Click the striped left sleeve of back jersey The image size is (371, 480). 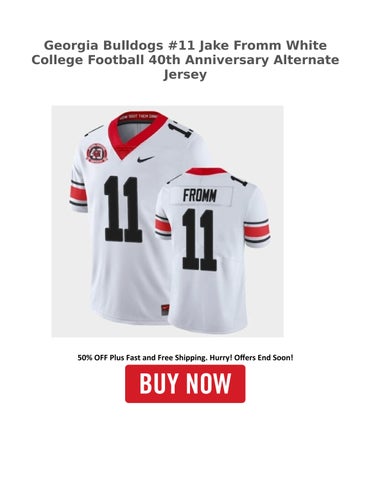click(x=163, y=226)
